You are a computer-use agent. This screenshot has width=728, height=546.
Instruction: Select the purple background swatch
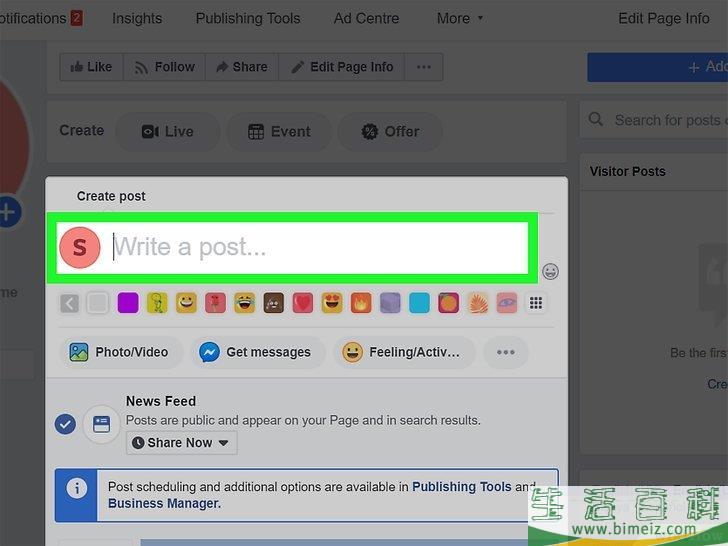click(128, 303)
